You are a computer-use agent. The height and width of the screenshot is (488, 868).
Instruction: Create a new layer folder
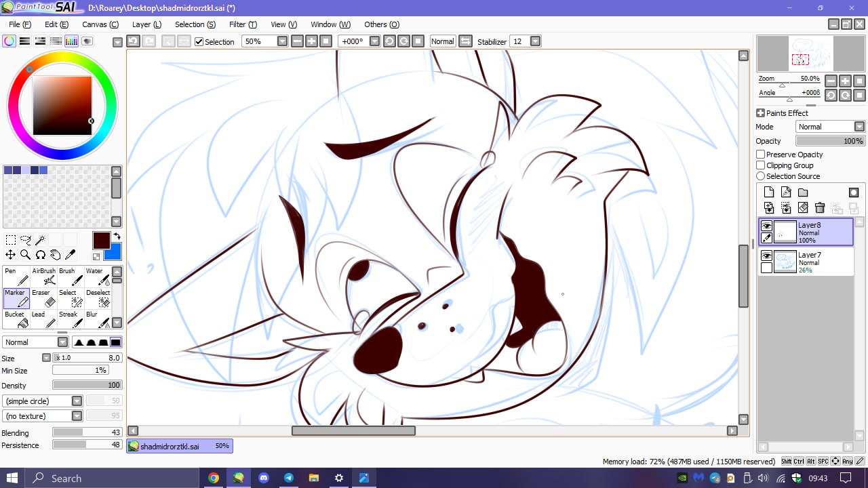tap(803, 192)
